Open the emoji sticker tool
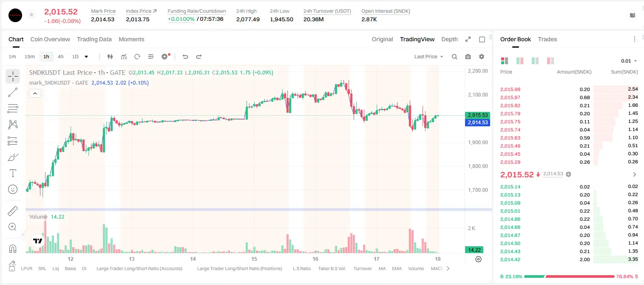644x285 pixels. click(13, 189)
